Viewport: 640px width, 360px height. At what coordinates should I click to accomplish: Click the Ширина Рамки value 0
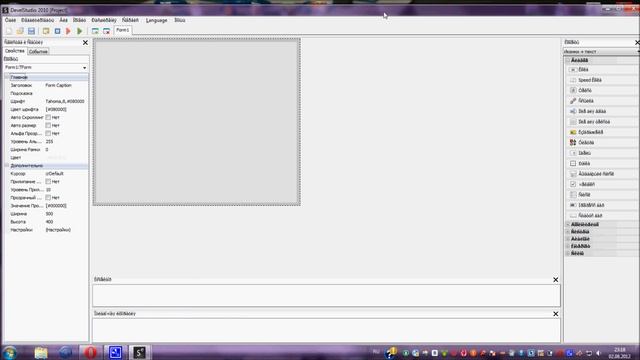click(x=47, y=150)
